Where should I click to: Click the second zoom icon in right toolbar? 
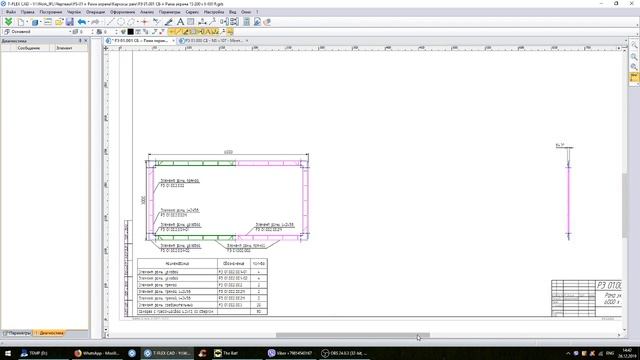pyautogui.click(x=634, y=57)
